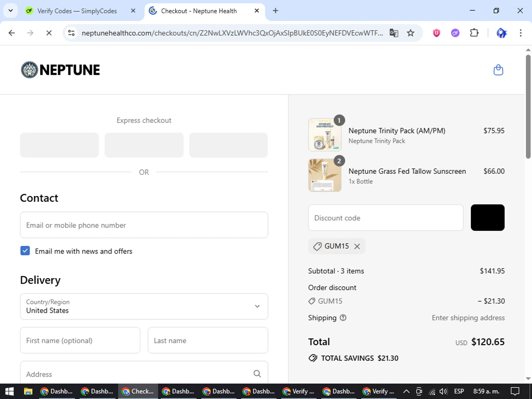
Task: Switch to the Check... taskbar window
Action: point(138,391)
